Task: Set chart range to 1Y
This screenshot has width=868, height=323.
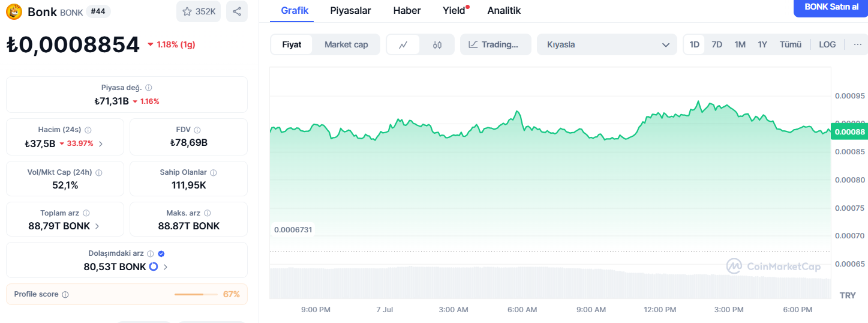Action: pyautogui.click(x=762, y=44)
